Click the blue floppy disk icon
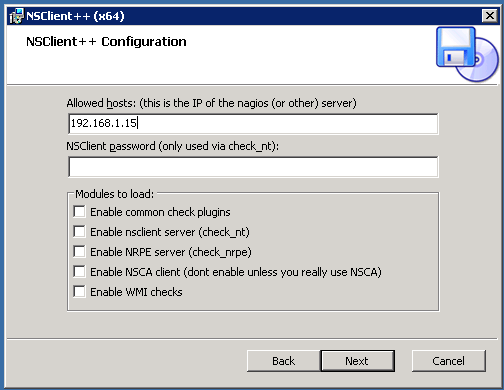 (456, 47)
